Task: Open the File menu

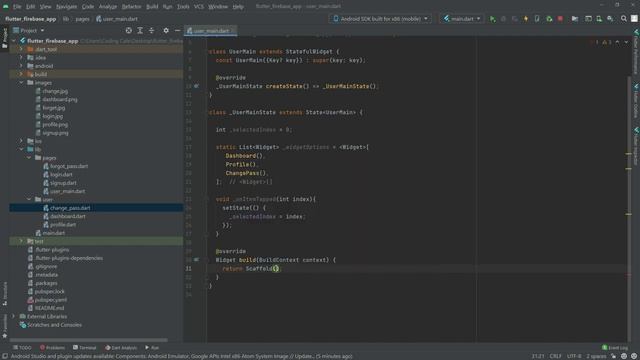Action: (x=17, y=7)
